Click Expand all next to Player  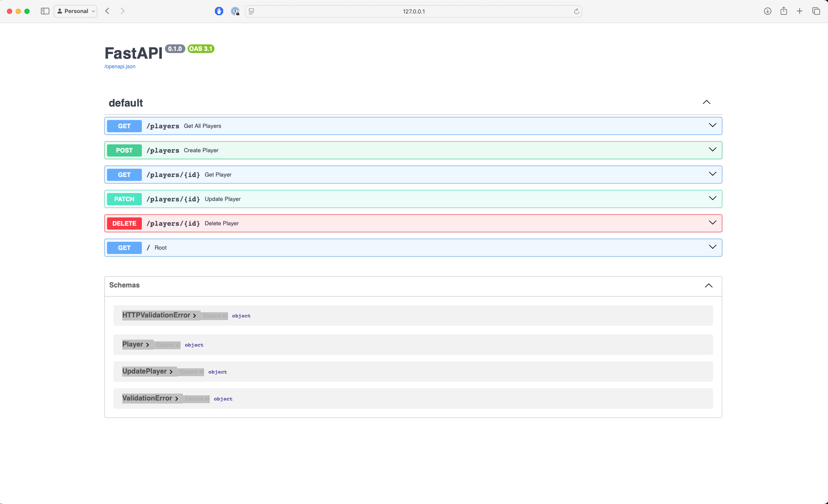pos(168,345)
